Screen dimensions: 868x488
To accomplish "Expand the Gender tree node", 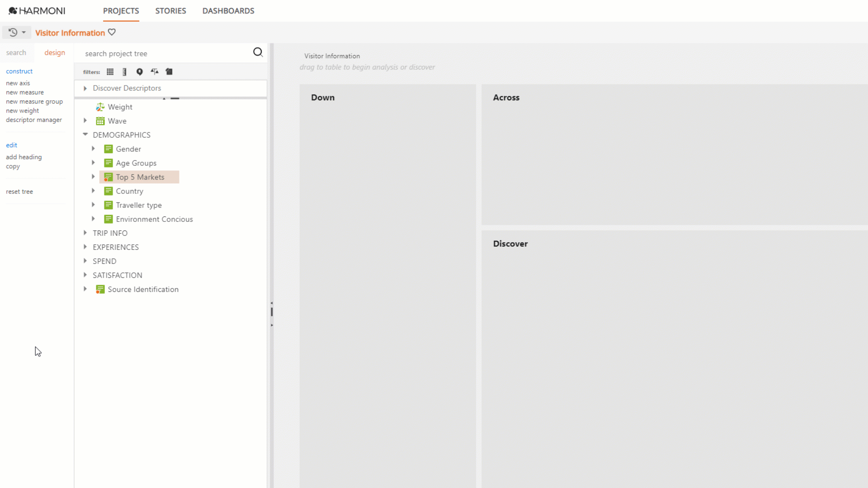I will point(93,149).
